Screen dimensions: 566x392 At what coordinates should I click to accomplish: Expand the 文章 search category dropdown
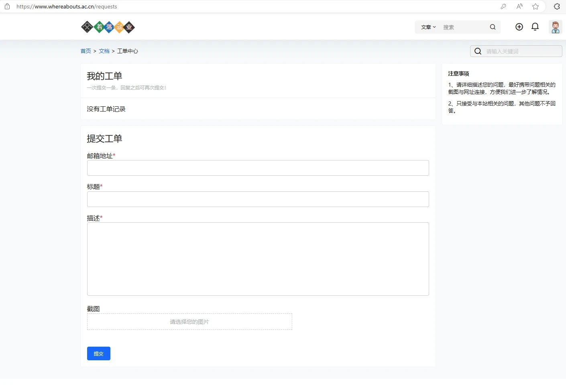pos(428,27)
